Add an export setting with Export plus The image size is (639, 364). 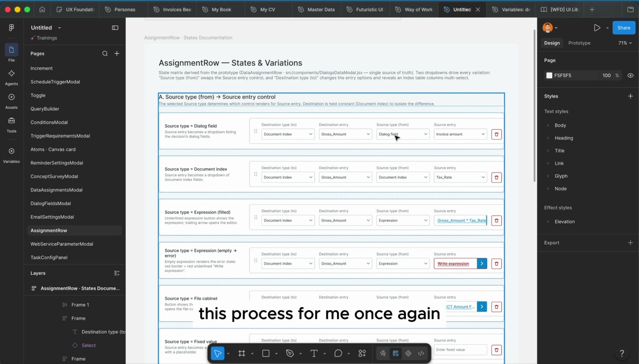point(631,243)
